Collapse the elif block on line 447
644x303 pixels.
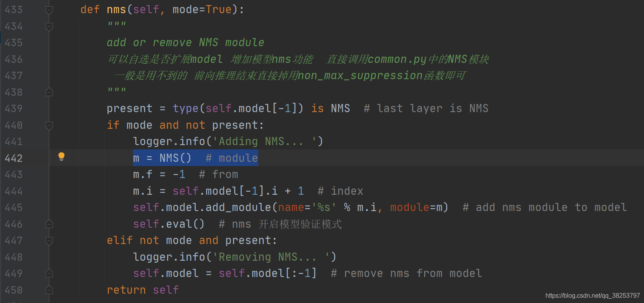49,241
